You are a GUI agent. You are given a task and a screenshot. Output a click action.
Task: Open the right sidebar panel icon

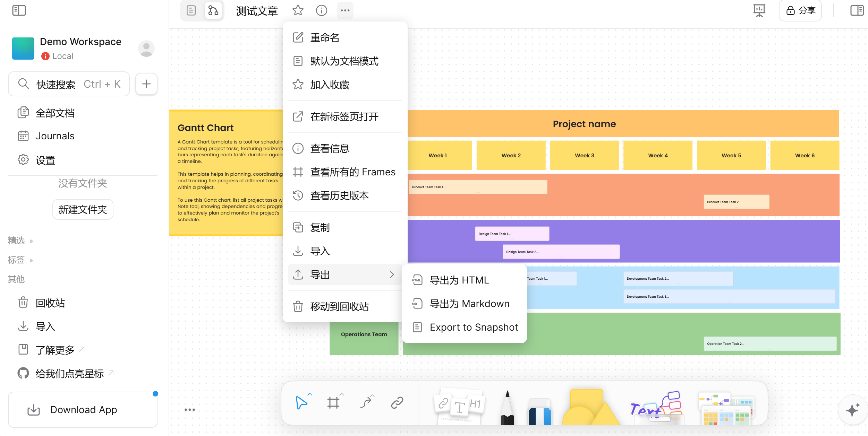[857, 10]
